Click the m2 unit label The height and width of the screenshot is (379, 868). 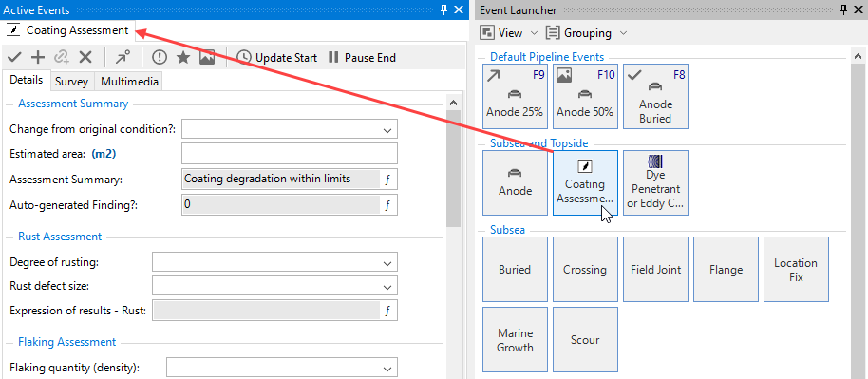(x=104, y=154)
